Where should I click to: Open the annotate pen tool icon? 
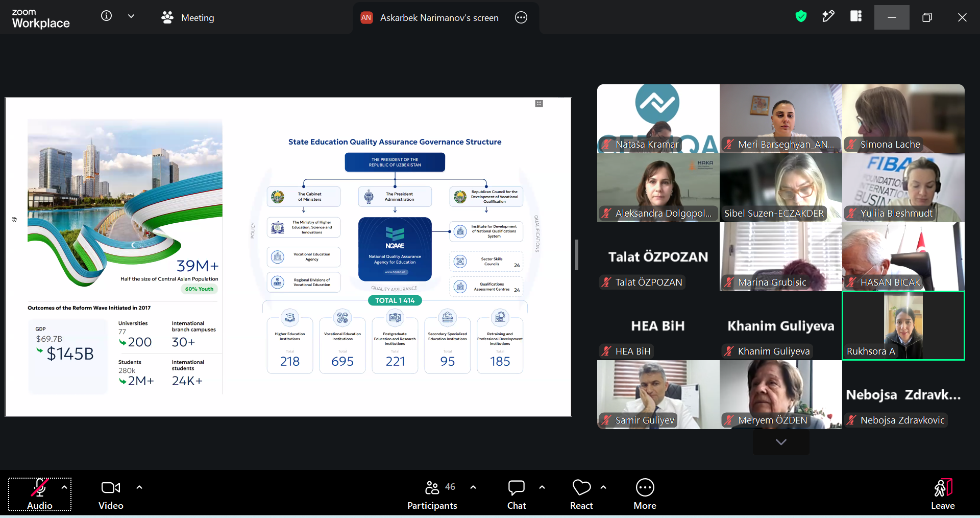pyautogui.click(x=828, y=16)
